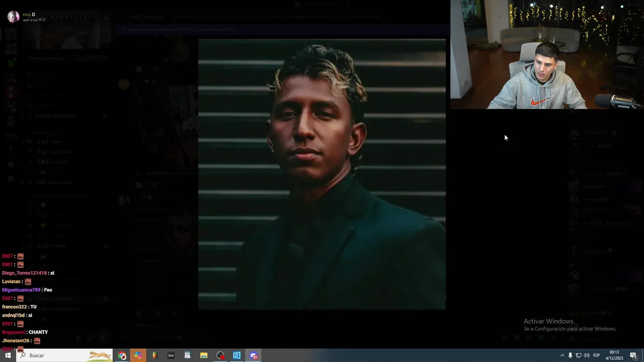644x362 pixels.
Task: Click chat username 'Bugazoom'
Action: point(13,332)
